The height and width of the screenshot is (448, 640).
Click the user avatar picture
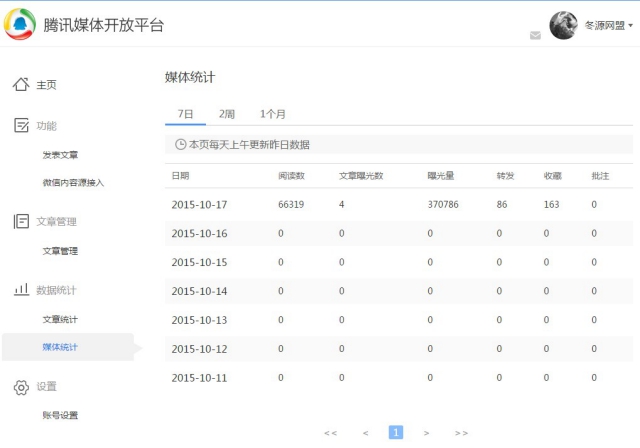point(564,25)
